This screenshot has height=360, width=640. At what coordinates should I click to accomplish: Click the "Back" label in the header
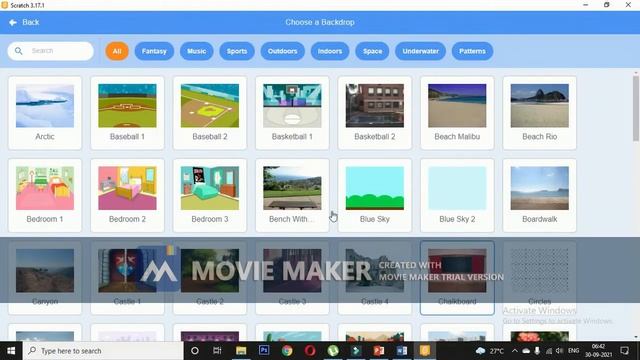pos(31,22)
